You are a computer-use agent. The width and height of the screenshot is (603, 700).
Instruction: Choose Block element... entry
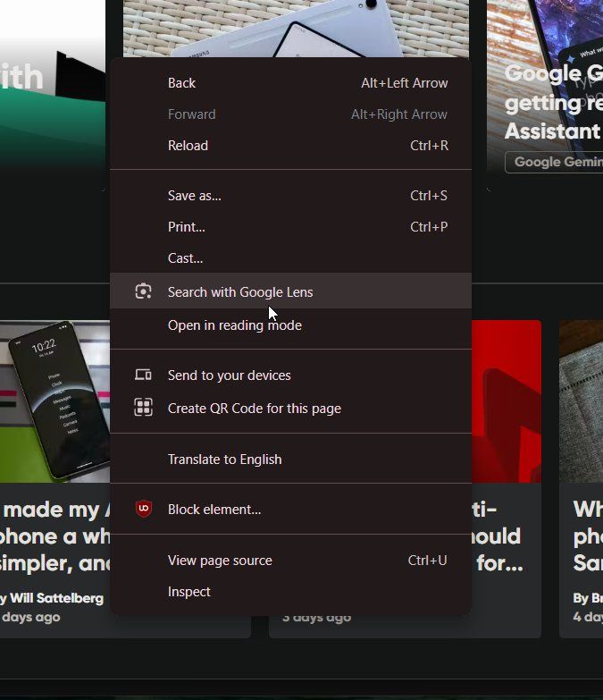pos(290,509)
